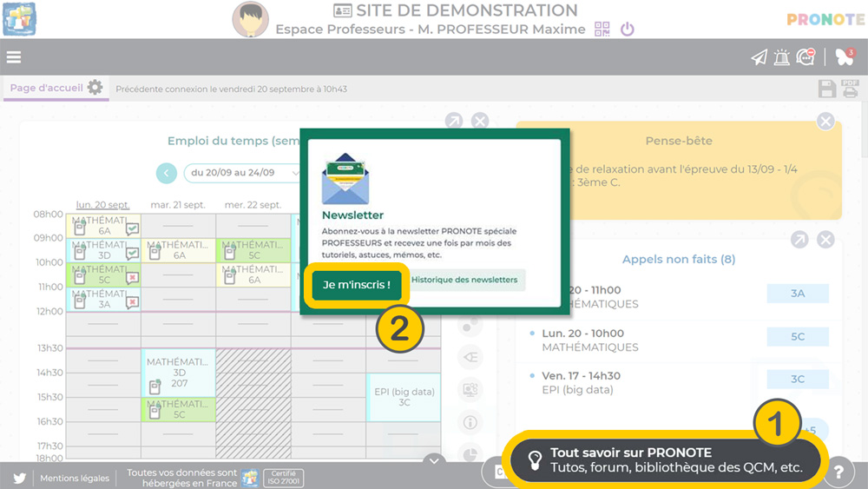Click the floppy disk save icon
This screenshot has height=489, width=868.
[x=827, y=89]
